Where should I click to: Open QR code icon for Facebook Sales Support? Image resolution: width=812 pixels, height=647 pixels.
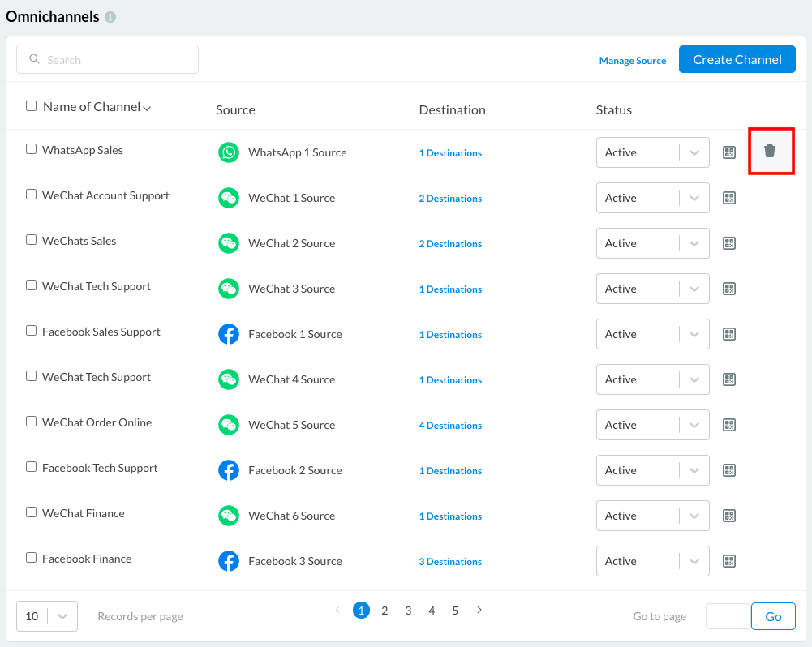729,334
